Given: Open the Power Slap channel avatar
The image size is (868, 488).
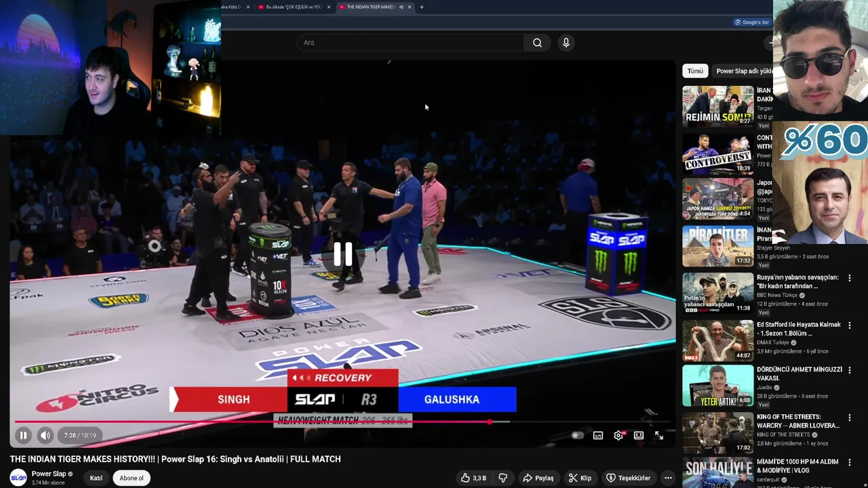Looking at the screenshot, I should tap(18, 478).
